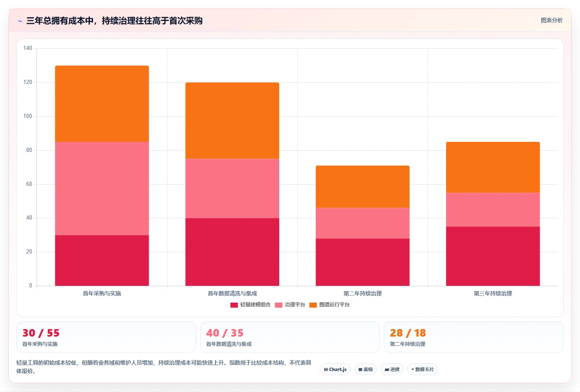Screen dimensions: 580x392
Task: Click the x-axis label 第三年持续治理
Action: click(x=493, y=293)
